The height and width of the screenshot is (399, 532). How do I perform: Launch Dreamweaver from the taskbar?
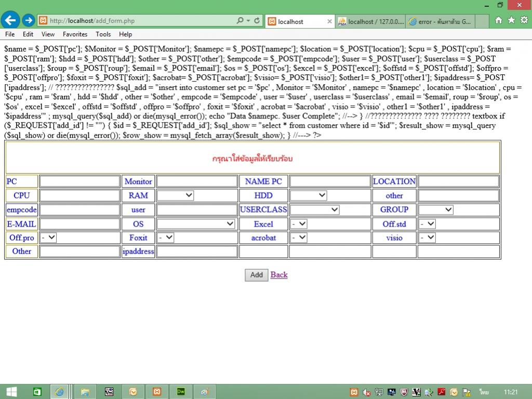[180, 392]
